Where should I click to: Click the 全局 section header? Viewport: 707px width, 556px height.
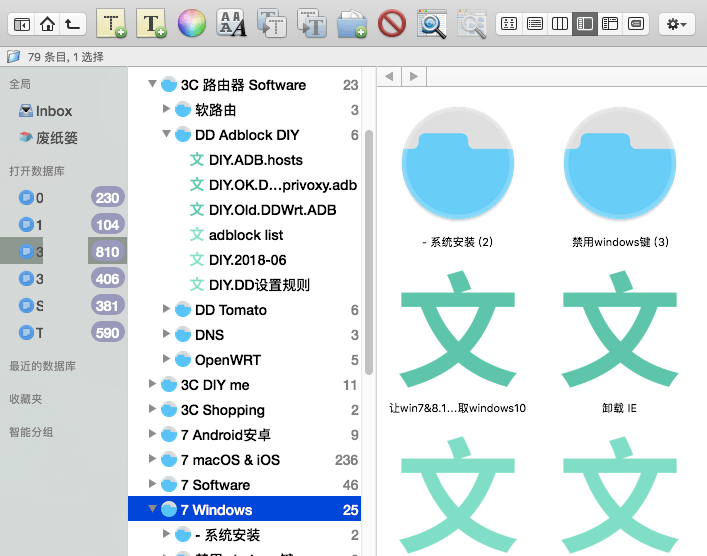pyautogui.click(x=20, y=84)
